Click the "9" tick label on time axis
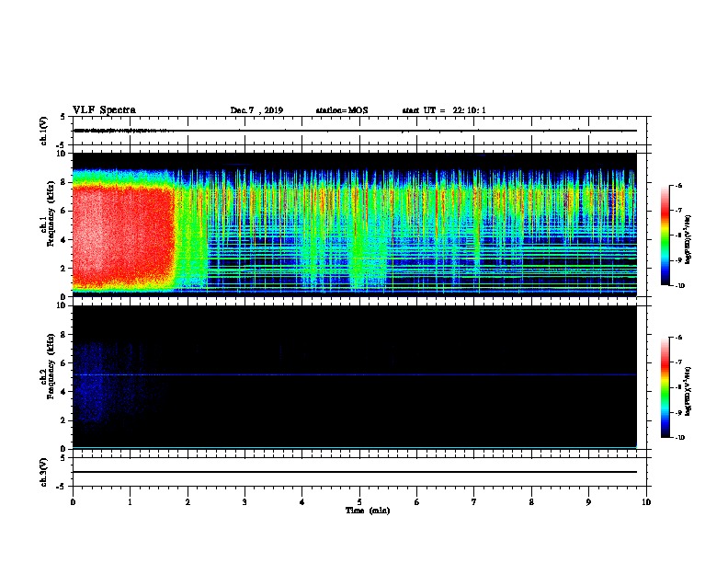This screenshot has width=728, height=563. pyautogui.click(x=588, y=502)
